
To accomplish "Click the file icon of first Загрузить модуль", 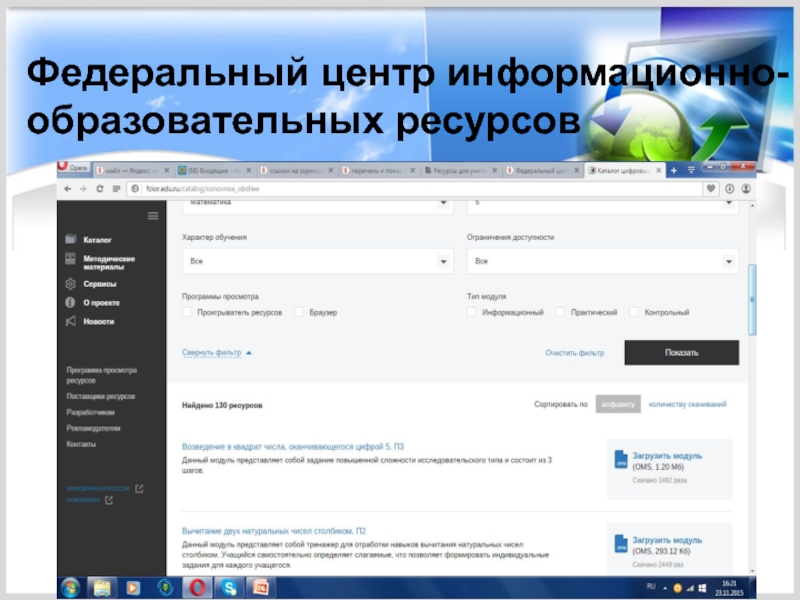I will [x=620, y=461].
